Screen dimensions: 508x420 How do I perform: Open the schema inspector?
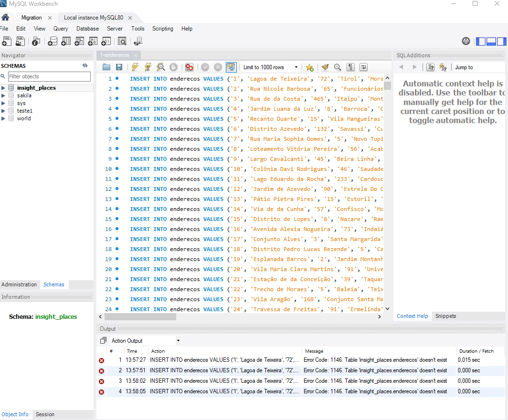36,41
